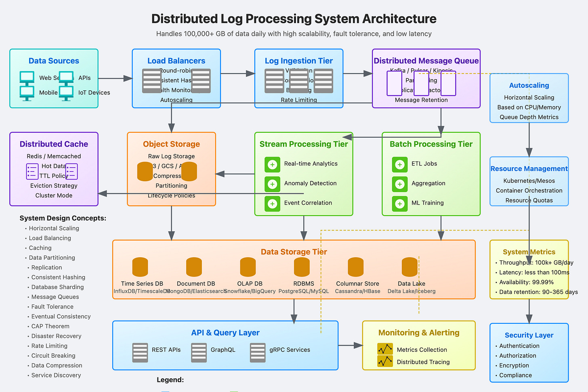Click the Autoscaling box heading
The image size is (588, 392).
pos(529,86)
